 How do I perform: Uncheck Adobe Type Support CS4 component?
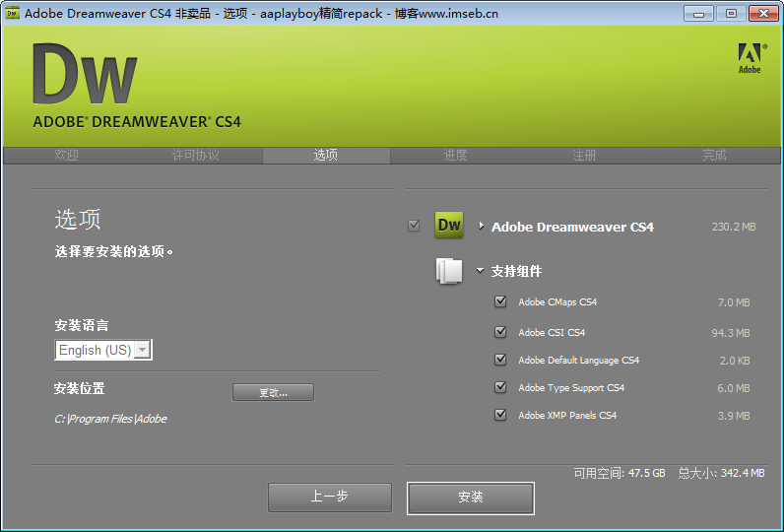tap(500, 387)
